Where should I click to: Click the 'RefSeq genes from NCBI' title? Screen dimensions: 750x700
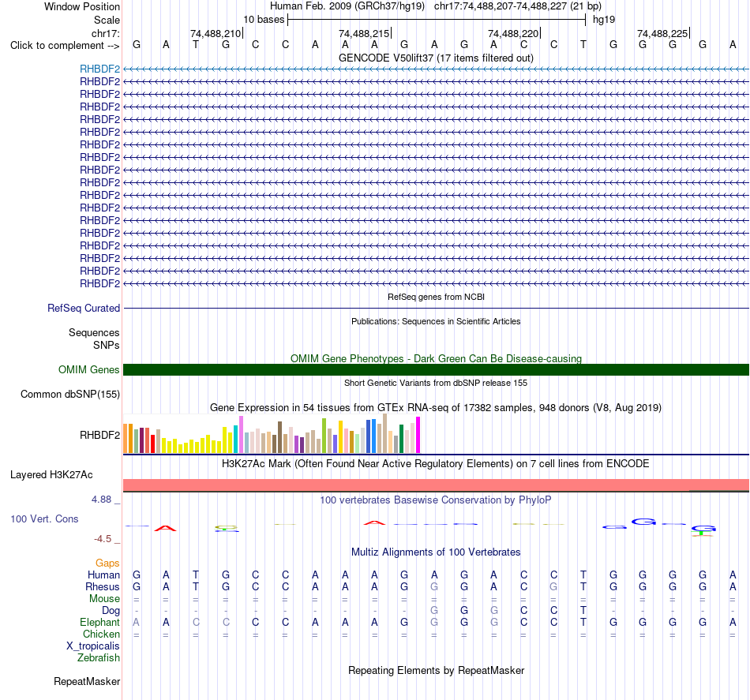click(436, 297)
